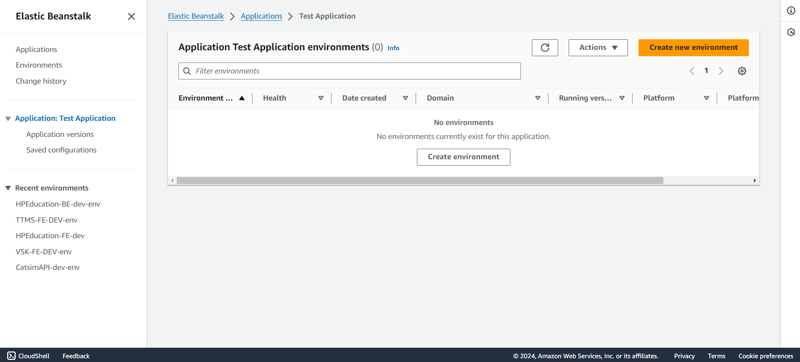Click scroll-left arrow on horizontal scrollbar
The width and height of the screenshot is (800, 362).
point(172,180)
